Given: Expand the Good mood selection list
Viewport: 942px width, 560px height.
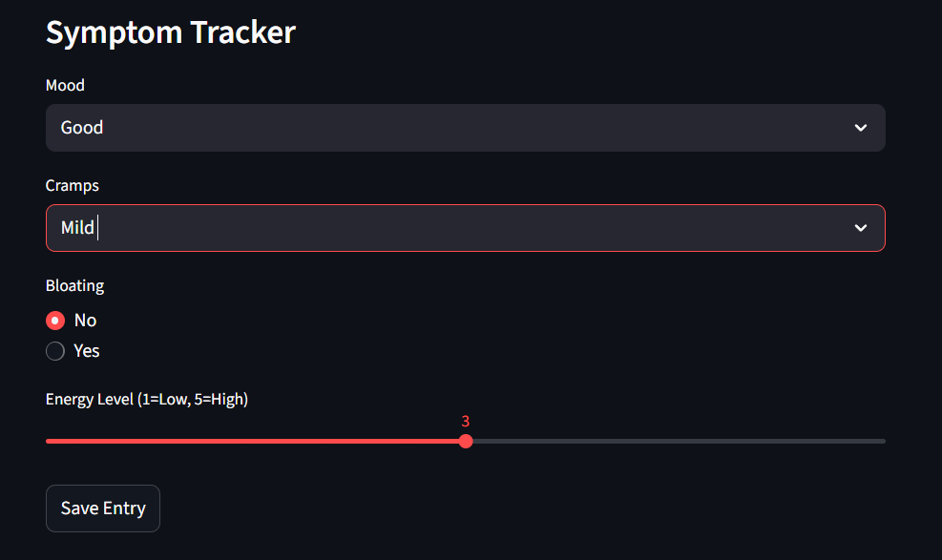Looking at the screenshot, I should (x=465, y=127).
